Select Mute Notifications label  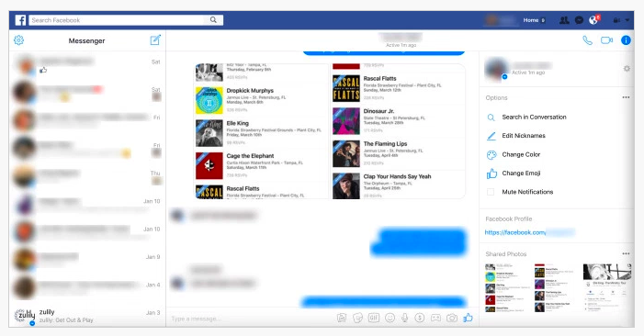[527, 192]
